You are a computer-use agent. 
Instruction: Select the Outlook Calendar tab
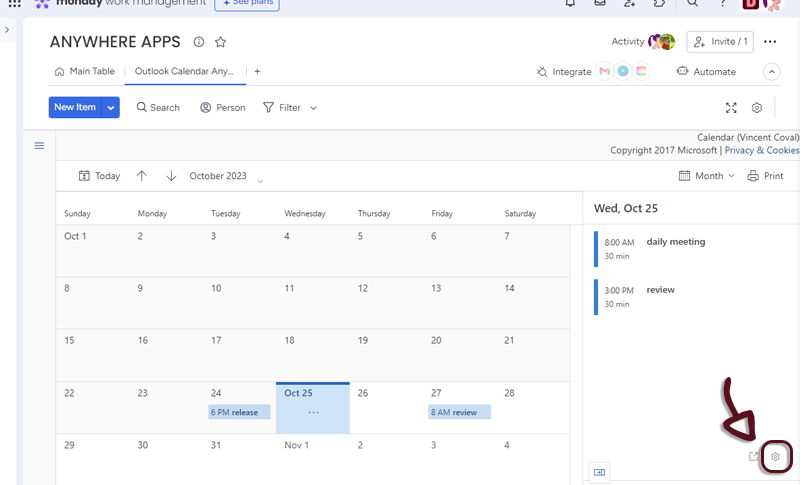(x=184, y=72)
